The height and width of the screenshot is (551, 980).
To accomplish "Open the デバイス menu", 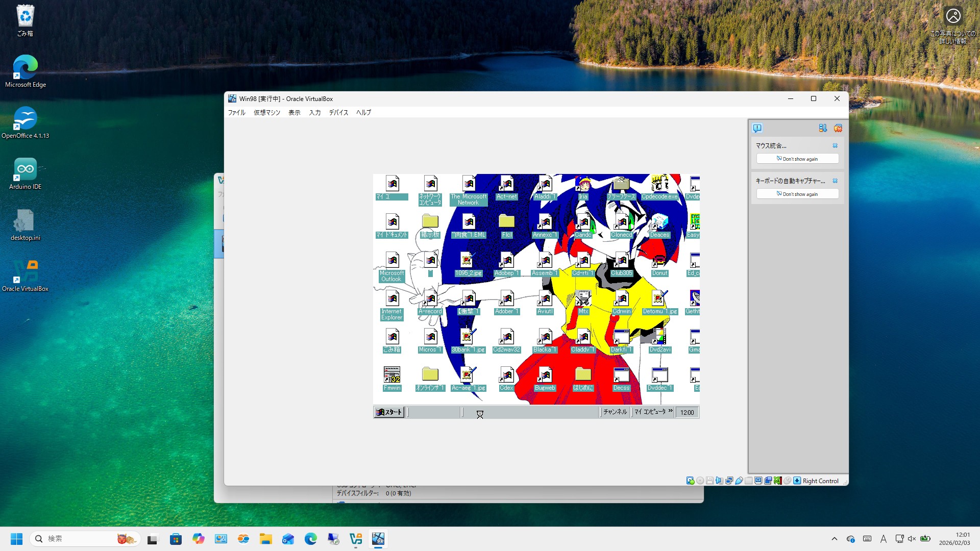I will click(338, 112).
